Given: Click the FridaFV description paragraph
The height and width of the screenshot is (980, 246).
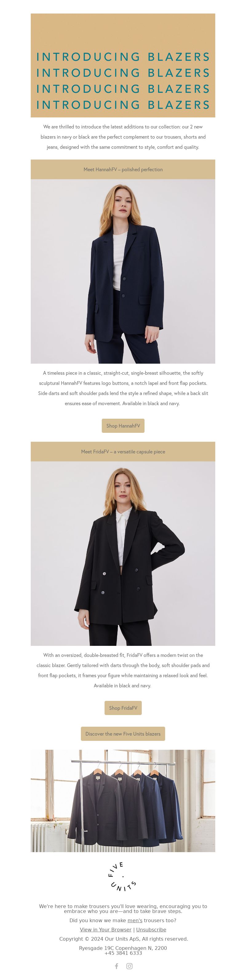Looking at the screenshot, I should 123,670.
